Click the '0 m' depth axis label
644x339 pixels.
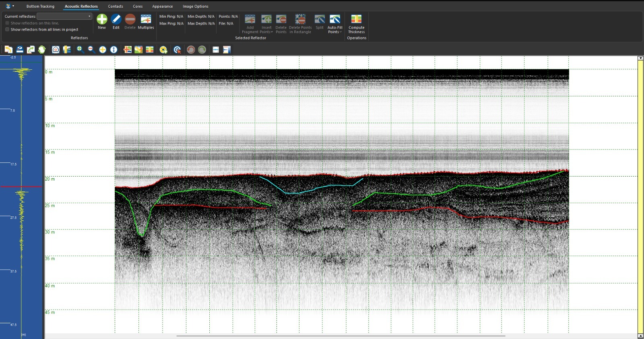49,72
